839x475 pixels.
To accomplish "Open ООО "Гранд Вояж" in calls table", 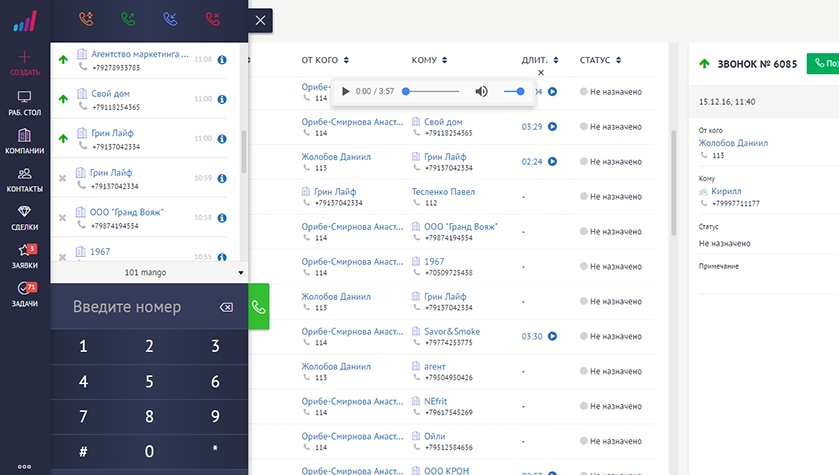I will (461, 226).
